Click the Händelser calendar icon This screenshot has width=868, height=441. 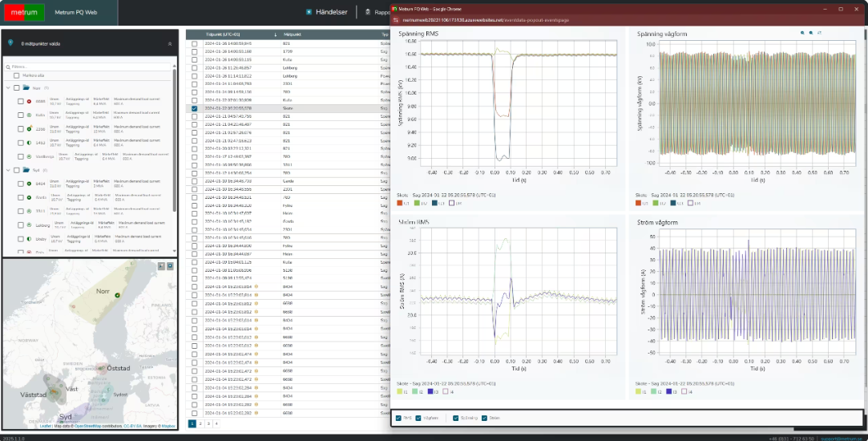[x=309, y=12]
